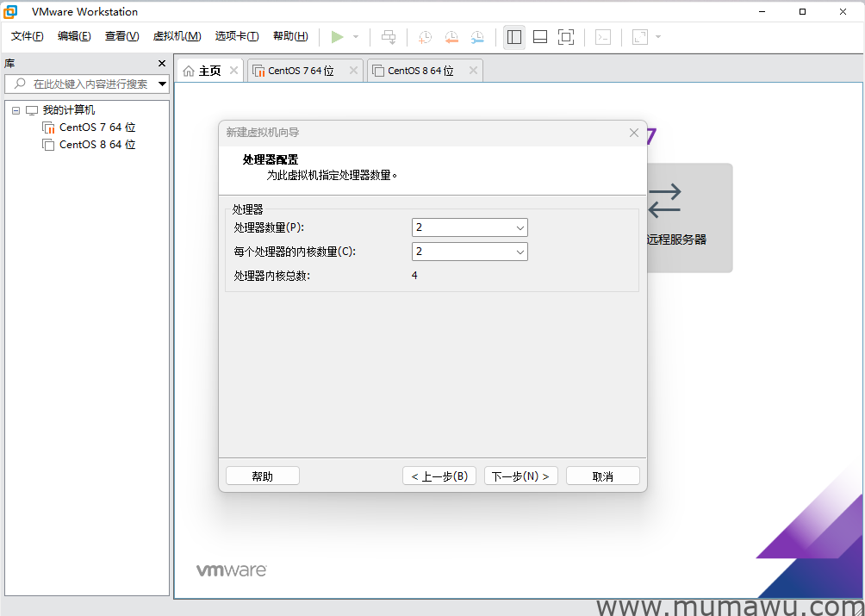Collapse the 我的计算机 tree node
The width and height of the screenshot is (865, 616).
(x=14, y=109)
